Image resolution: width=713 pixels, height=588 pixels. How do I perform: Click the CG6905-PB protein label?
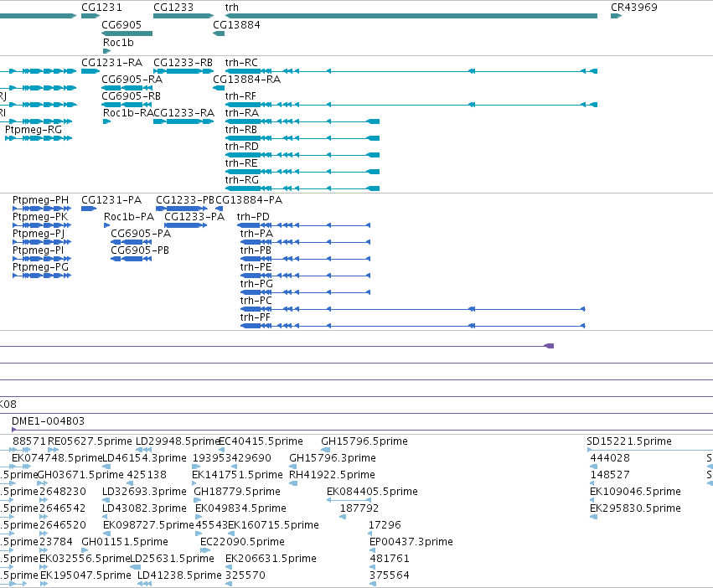click(x=140, y=250)
